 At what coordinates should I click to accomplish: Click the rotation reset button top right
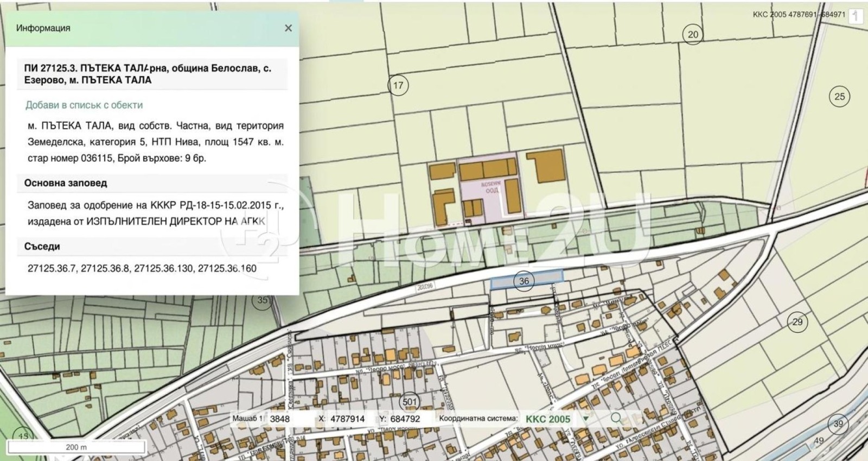[856, 16]
